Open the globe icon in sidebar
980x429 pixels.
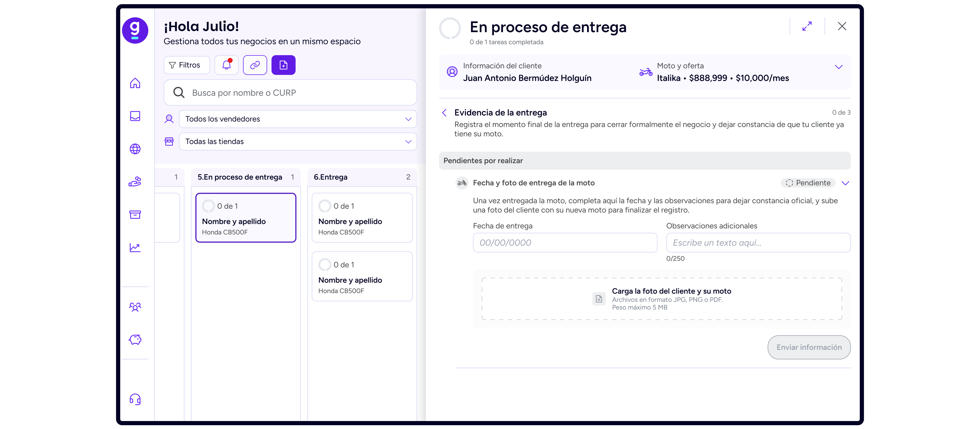tap(135, 149)
